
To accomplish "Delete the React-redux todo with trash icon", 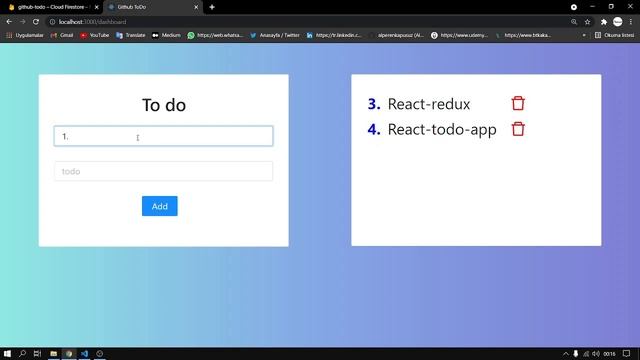I will point(518,103).
